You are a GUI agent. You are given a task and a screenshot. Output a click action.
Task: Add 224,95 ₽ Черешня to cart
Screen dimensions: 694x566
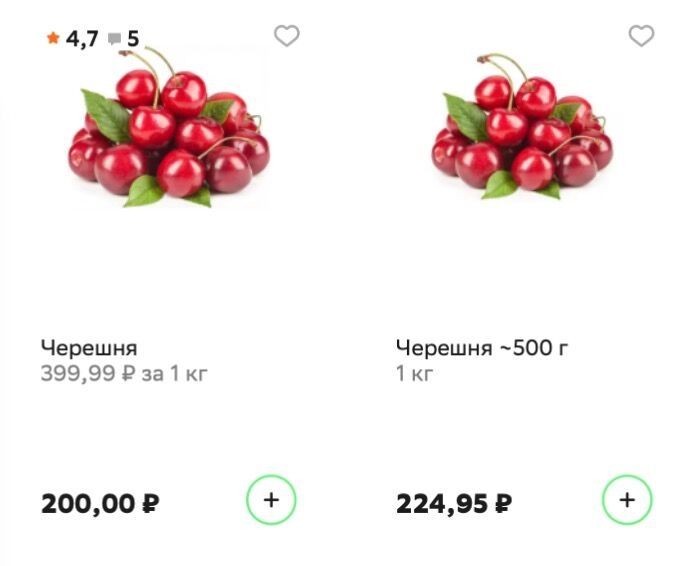(627, 500)
